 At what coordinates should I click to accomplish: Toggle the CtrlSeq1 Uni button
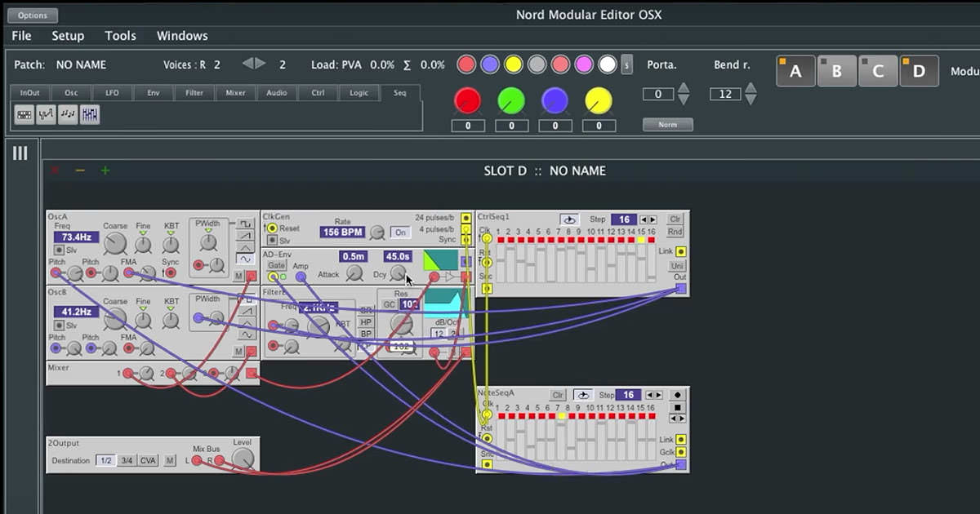(677, 266)
